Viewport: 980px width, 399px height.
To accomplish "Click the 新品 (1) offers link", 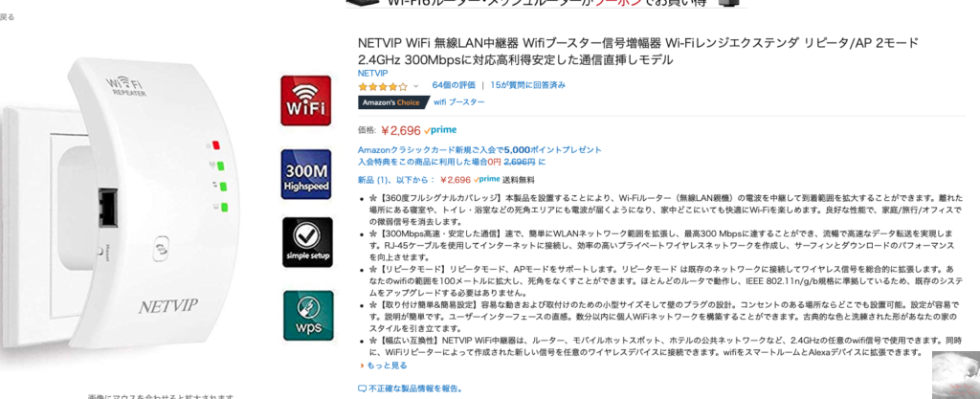I will pos(395,180).
